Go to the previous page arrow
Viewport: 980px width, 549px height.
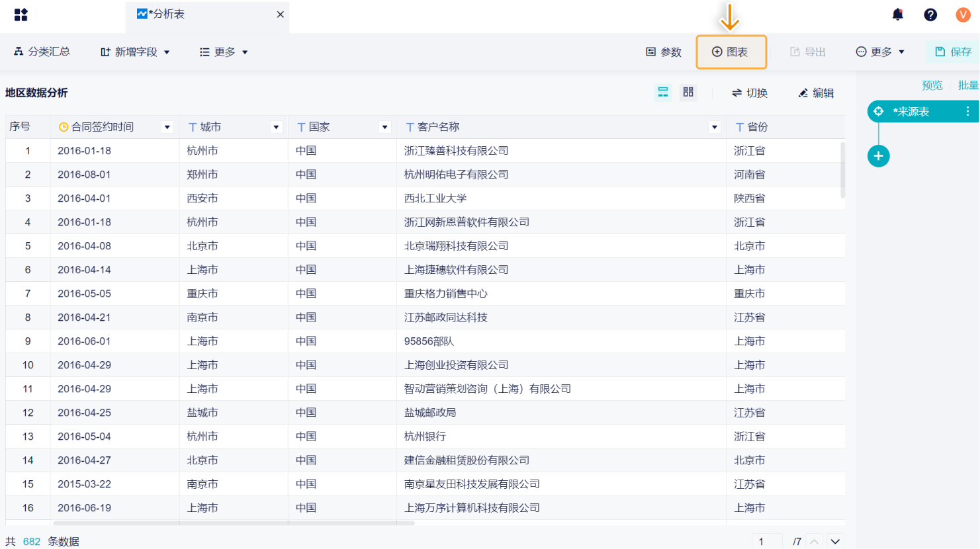point(815,542)
